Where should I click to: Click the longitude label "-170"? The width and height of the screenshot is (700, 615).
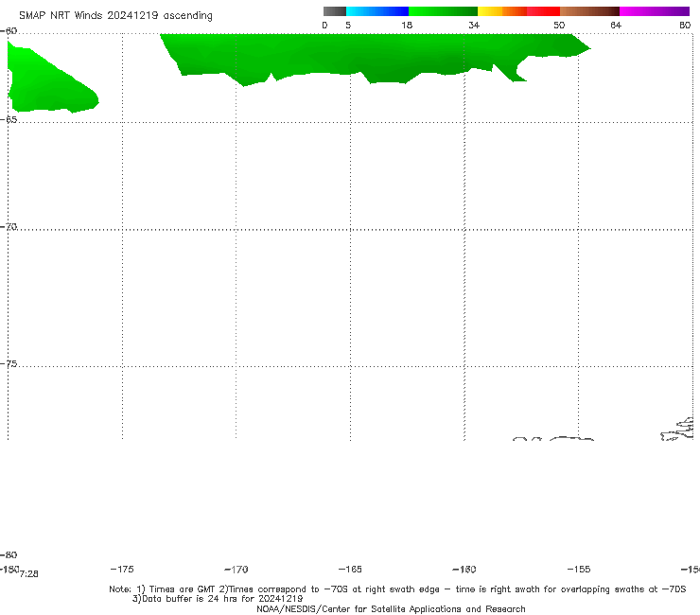pyautogui.click(x=236, y=569)
